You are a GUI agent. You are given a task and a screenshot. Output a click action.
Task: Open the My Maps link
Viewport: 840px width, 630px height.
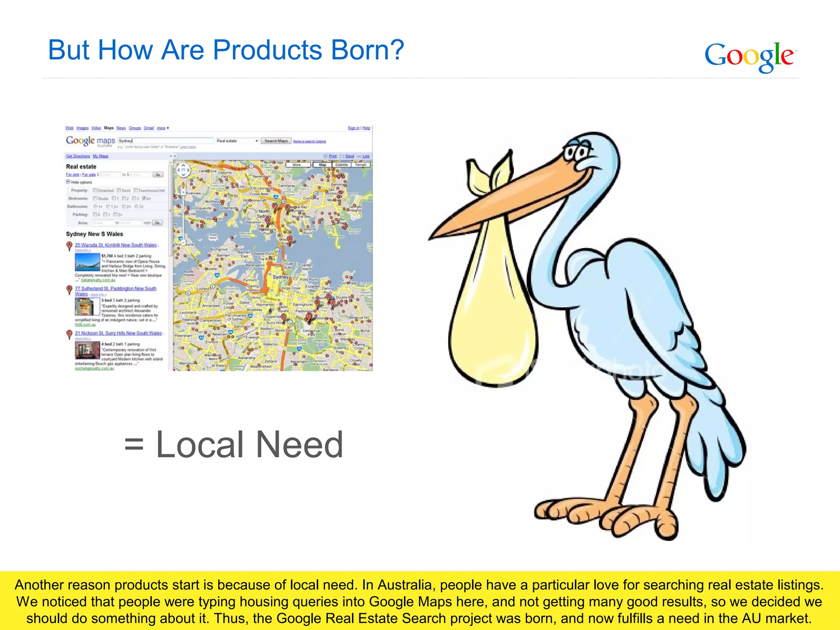point(100,156)
